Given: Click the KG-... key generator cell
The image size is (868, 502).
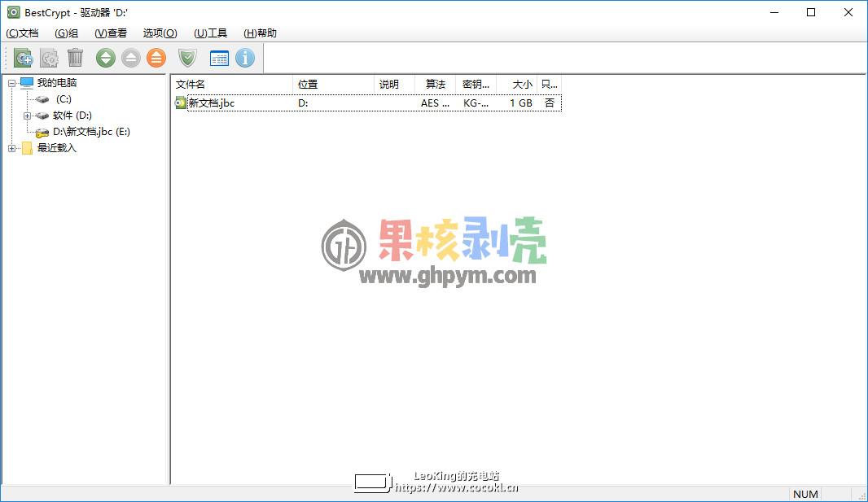Looking at the screenshot, I should pos(476,103).
